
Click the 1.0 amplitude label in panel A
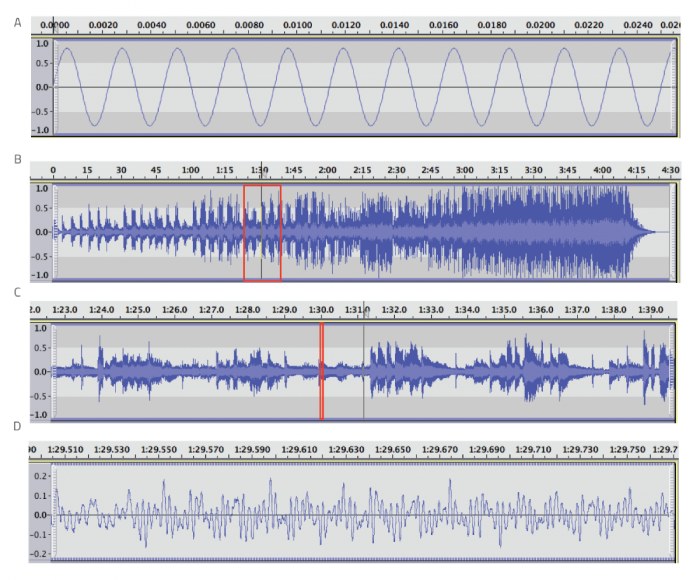pos(42,44)
